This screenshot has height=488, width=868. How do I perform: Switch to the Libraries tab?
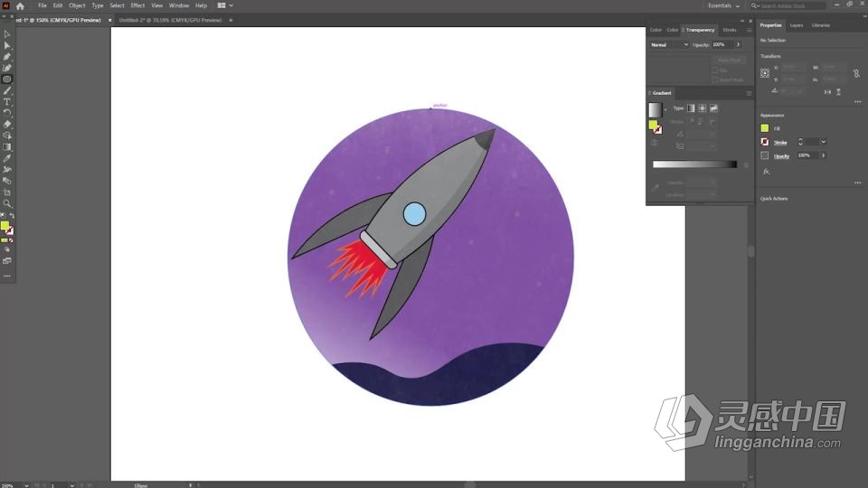(x=820, y=25)
